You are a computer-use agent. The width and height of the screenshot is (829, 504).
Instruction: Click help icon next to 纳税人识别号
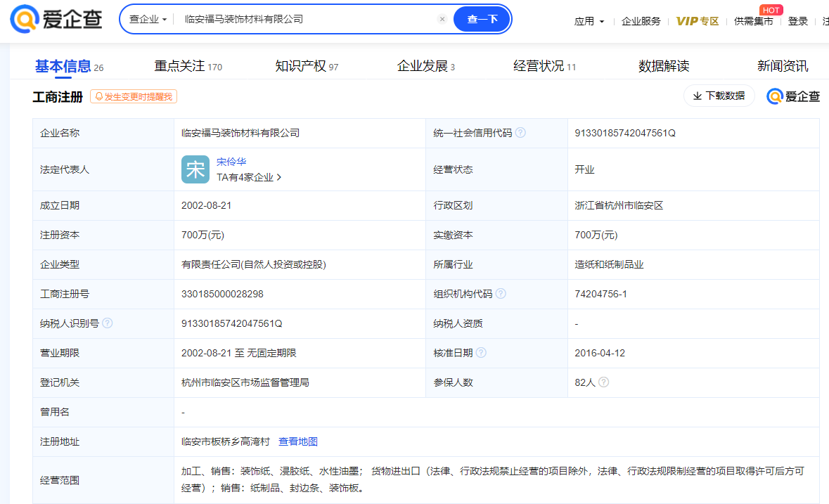[108, 323]
